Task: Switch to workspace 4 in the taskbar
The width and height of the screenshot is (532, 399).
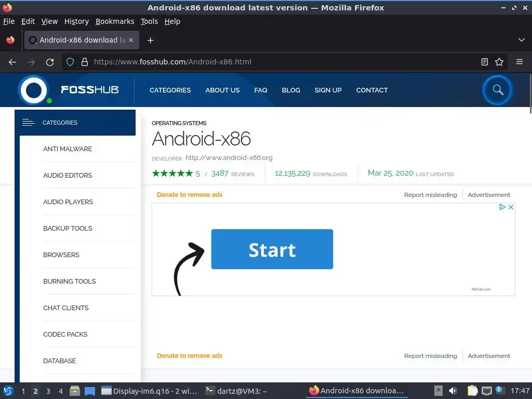Action: click(x=61, y=391)
